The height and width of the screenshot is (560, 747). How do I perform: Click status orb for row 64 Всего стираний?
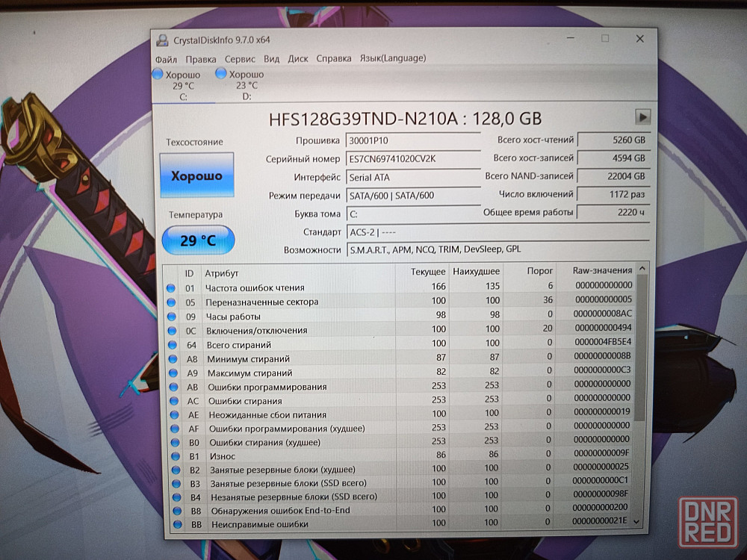coord(172,345)
